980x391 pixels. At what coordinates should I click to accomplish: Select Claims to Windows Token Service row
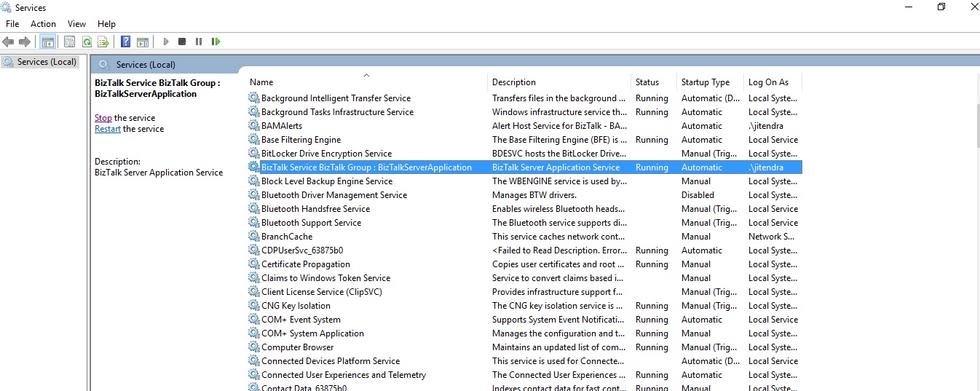[x=524, y=278]
